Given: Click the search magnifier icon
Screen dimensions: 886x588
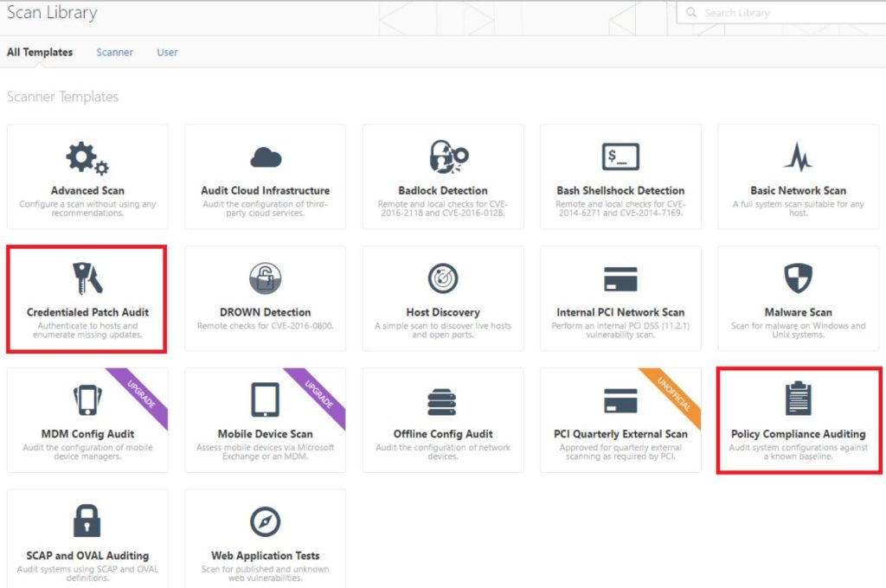Looking at the screenshot, I should click(x=691, y=12).
